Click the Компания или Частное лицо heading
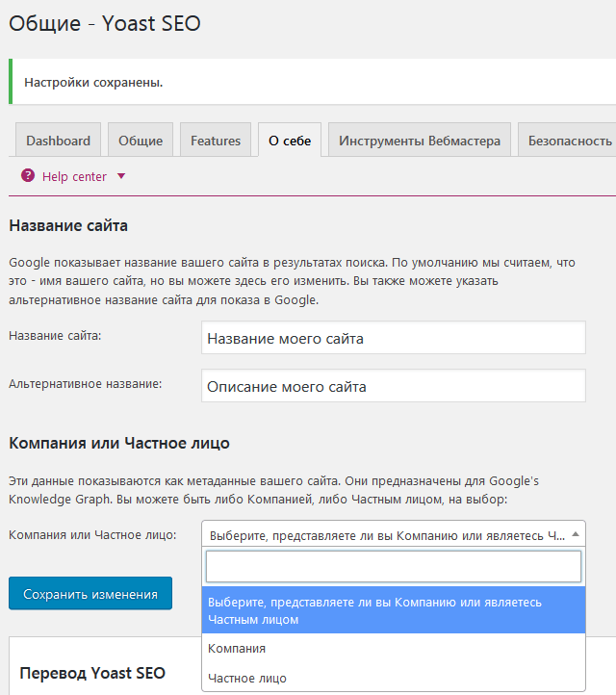 click(x=119, y=443)
